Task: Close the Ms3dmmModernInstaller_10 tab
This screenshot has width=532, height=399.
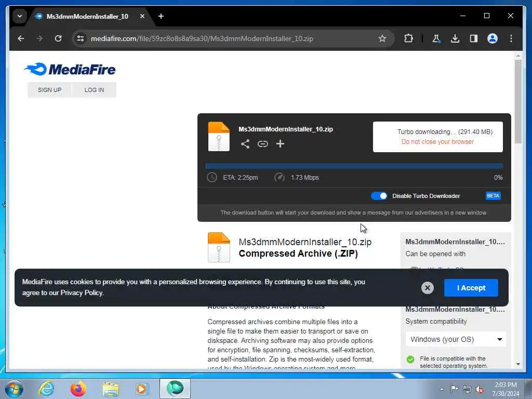Action: 142,16
